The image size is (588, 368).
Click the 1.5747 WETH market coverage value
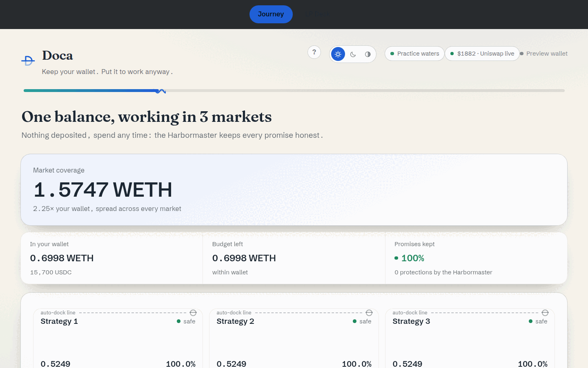tap(103, 190)
